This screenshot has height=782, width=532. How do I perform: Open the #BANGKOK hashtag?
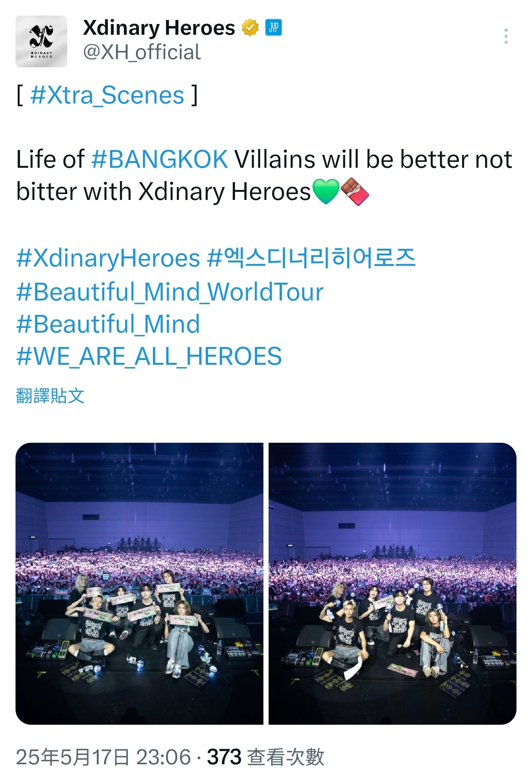(160, 159)
